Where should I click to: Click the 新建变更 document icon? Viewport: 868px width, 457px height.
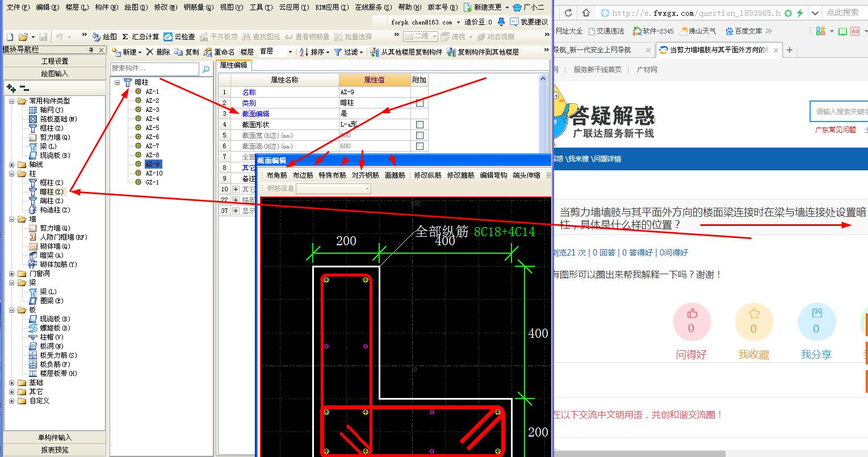pos(468,7)
